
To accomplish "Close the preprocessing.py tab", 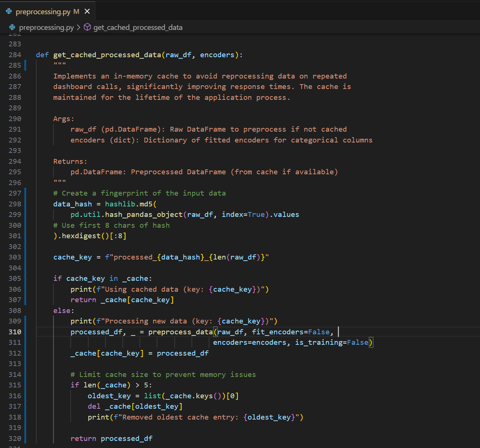I will pos(87,12).
